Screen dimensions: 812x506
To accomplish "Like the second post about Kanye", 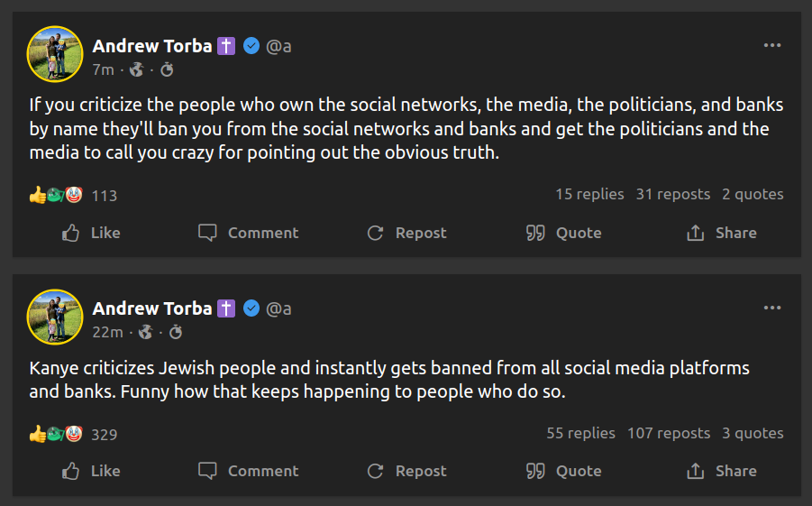I will click(91, 471).
